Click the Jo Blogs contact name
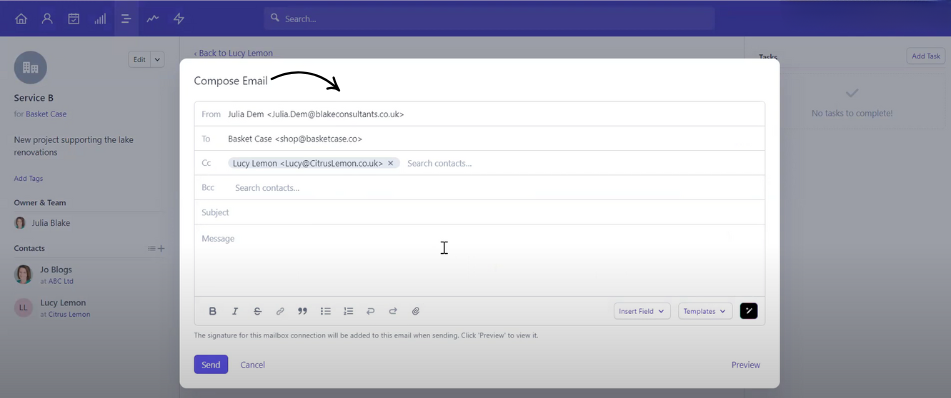Screen dimensions: 951x398 (56, 269)
